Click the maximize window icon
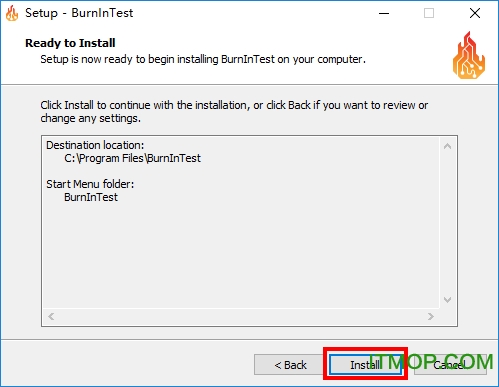This screenshot has height=387, width=499. point(429,13)
